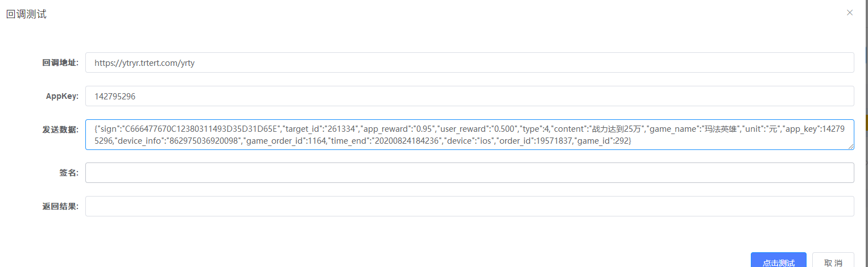This screenshot has width=868, height=267.
Task: Click the 返回结果 field label
Action: [x=60, y=206]
